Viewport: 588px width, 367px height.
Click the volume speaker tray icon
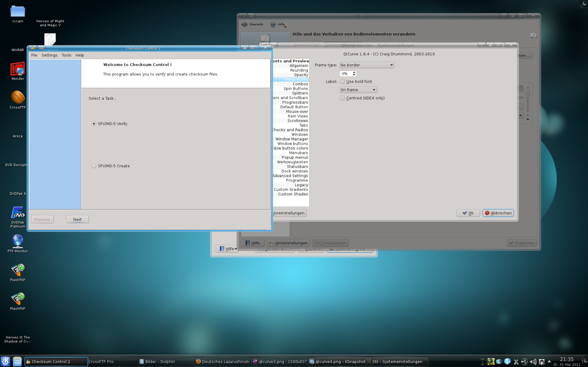click(x=533, y=362)
